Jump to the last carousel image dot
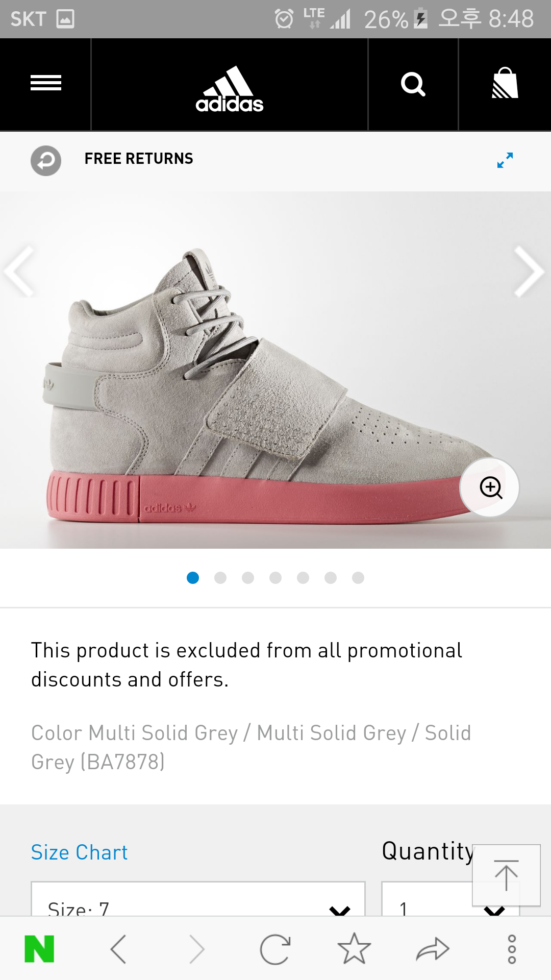The width and height of the screenshot is (551, 980). tap(358, 577)
